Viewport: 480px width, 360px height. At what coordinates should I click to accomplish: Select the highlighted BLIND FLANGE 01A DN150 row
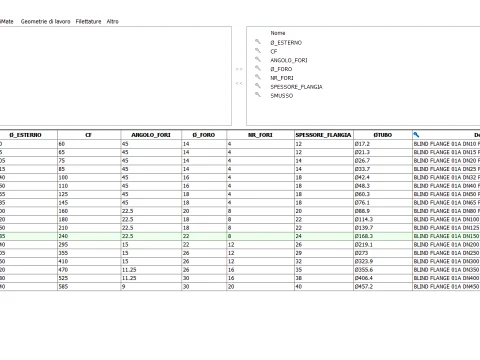tap(240, 236)
